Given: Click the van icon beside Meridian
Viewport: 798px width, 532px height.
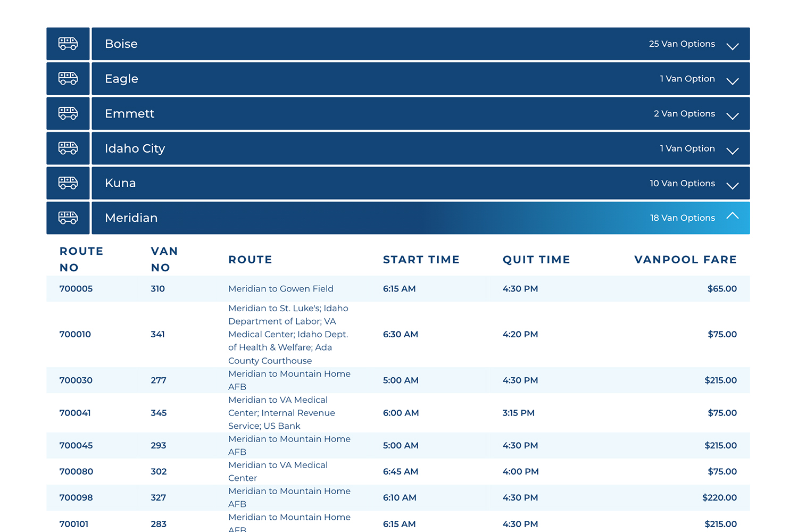Looking at the screenshot, I should coord(68,218).
